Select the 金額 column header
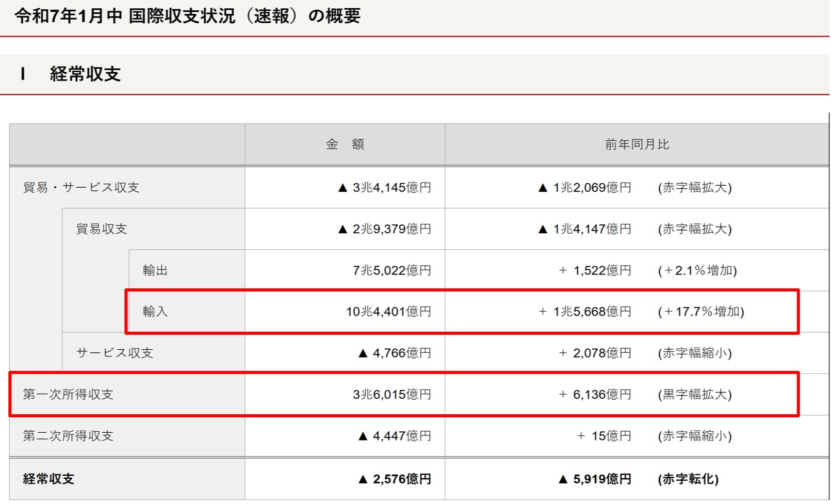 (345, 144)
